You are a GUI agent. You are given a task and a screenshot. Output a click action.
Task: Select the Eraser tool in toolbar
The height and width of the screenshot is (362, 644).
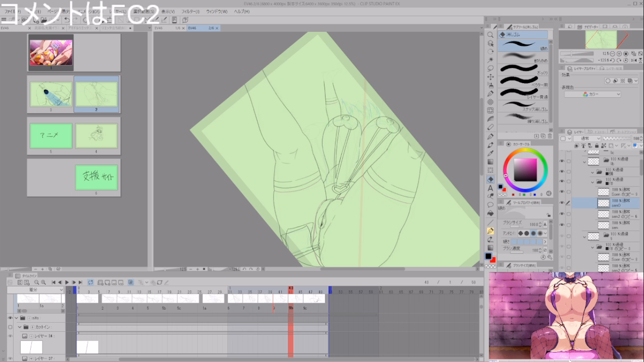[490, 179]
